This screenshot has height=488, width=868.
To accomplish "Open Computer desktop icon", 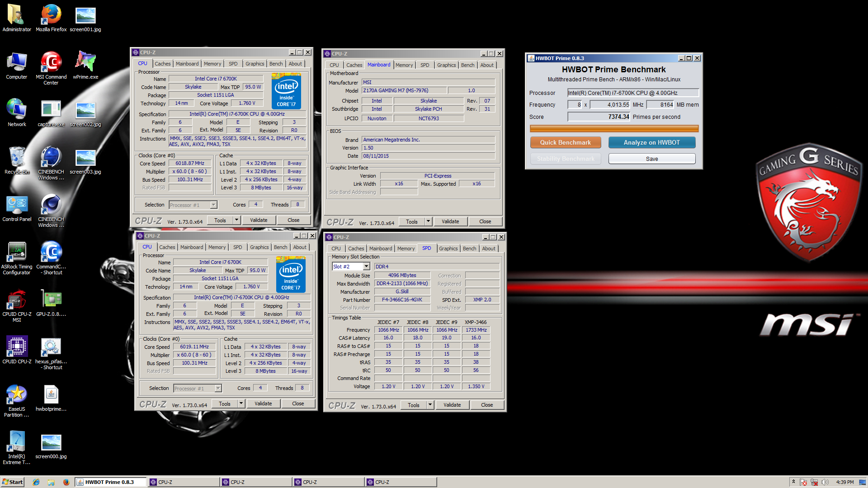I will click(x=17, y=66).
